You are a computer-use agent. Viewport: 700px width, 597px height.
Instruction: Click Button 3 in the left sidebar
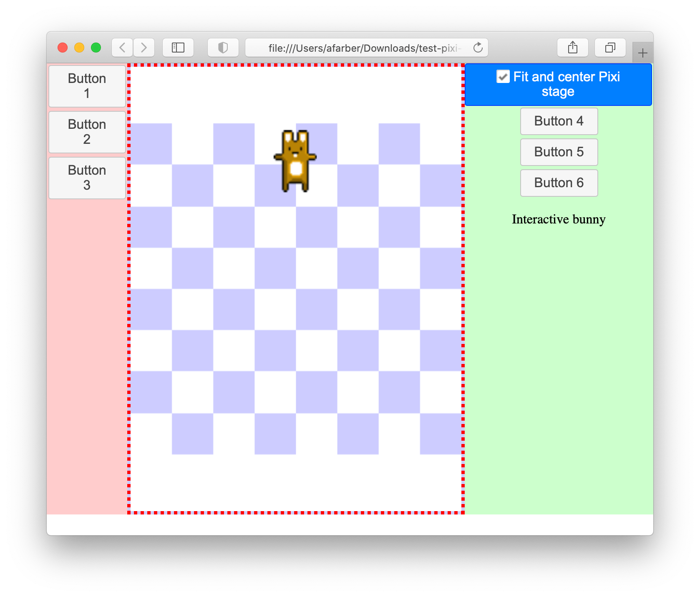click(x=87, y=178)
